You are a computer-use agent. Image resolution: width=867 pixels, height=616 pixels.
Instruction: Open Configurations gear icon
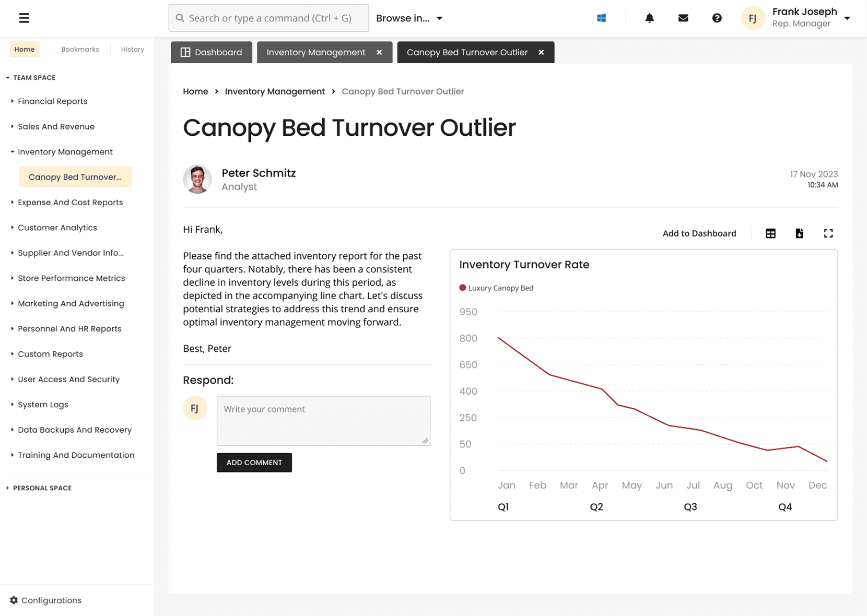[14, 600]
